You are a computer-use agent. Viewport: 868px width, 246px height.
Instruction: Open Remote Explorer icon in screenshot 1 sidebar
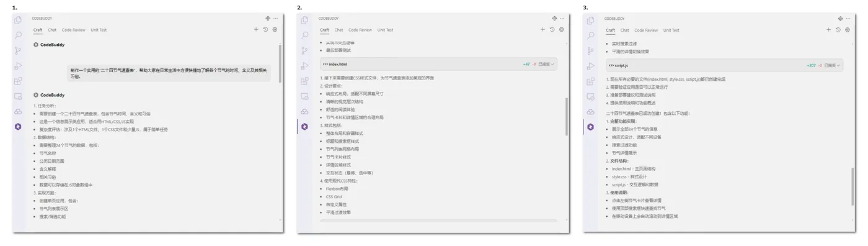tap(18, 96)
